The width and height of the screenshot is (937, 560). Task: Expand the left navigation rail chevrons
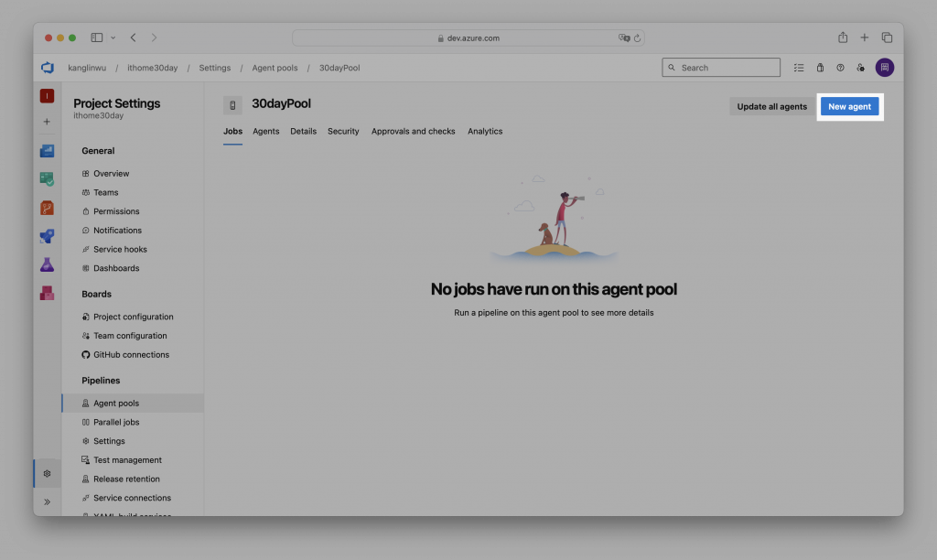click(48, 502)
